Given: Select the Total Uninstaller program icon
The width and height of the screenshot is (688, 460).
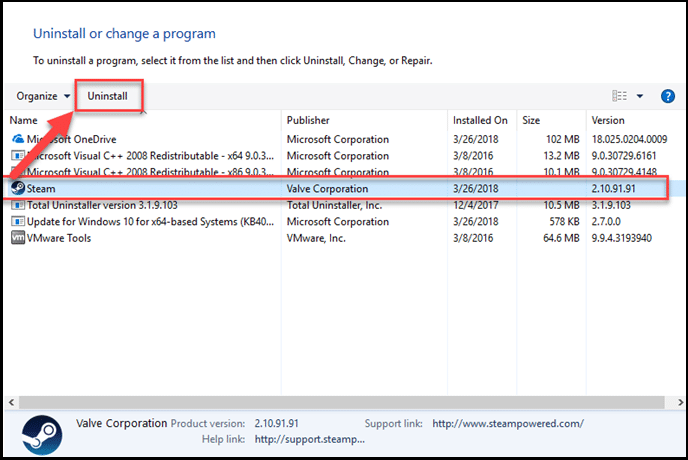Looking at the screenshot, I should 18,205.
